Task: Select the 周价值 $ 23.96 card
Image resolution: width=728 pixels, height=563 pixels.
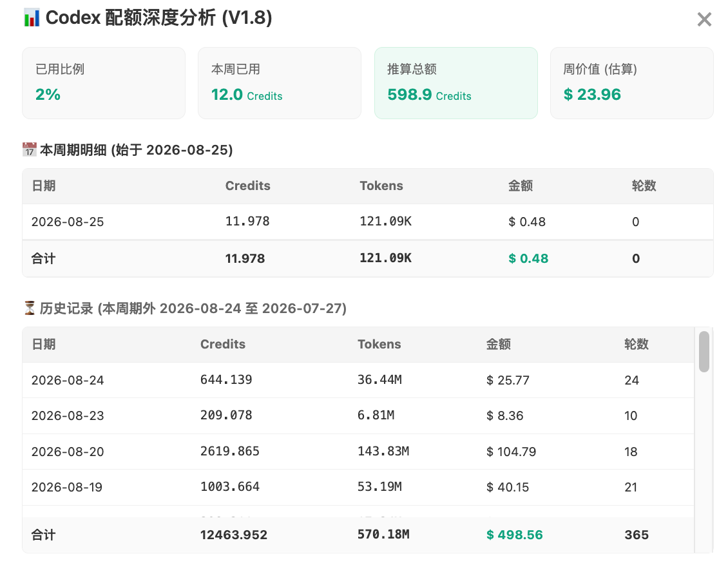Action: click(631, 83)
